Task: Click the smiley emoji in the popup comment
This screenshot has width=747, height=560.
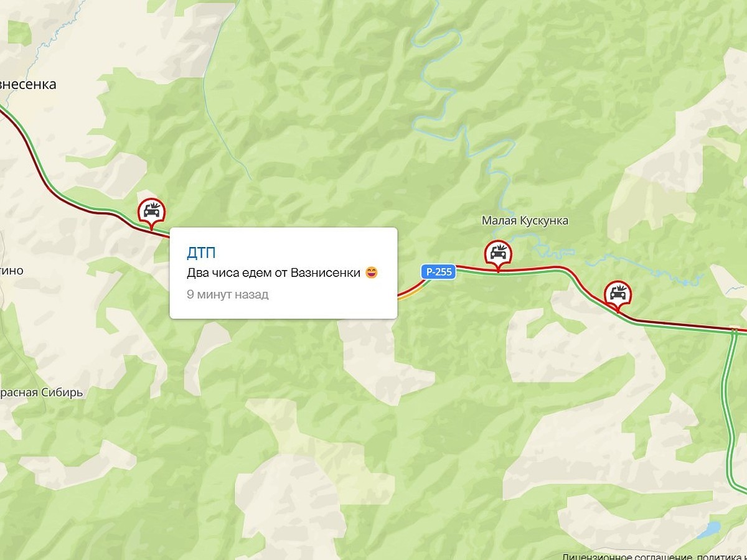Action: pos(372,273)
